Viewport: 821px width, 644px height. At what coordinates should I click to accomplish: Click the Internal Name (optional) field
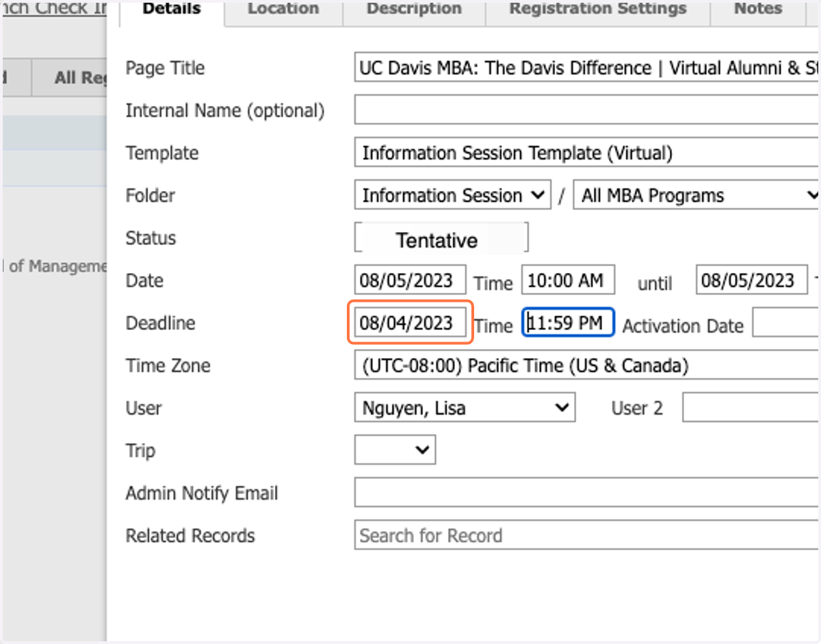pyautogui.click(x=587, y=110)
